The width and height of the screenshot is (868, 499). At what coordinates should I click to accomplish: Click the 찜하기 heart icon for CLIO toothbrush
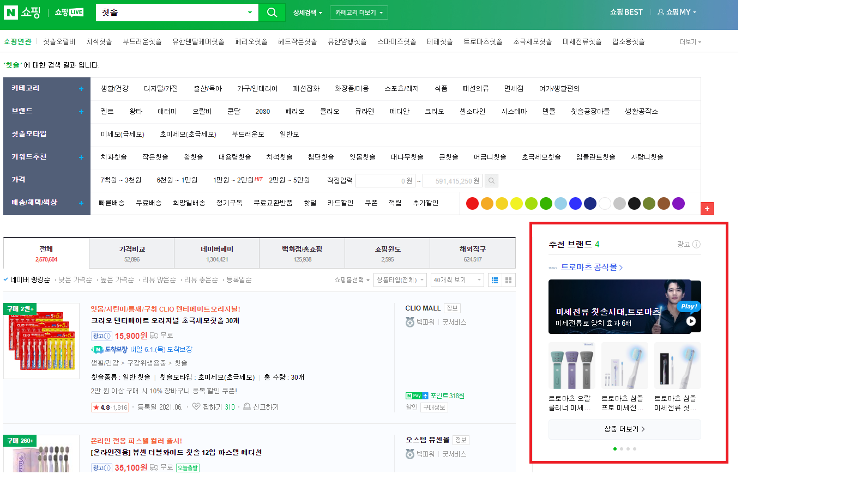point(196,406)
